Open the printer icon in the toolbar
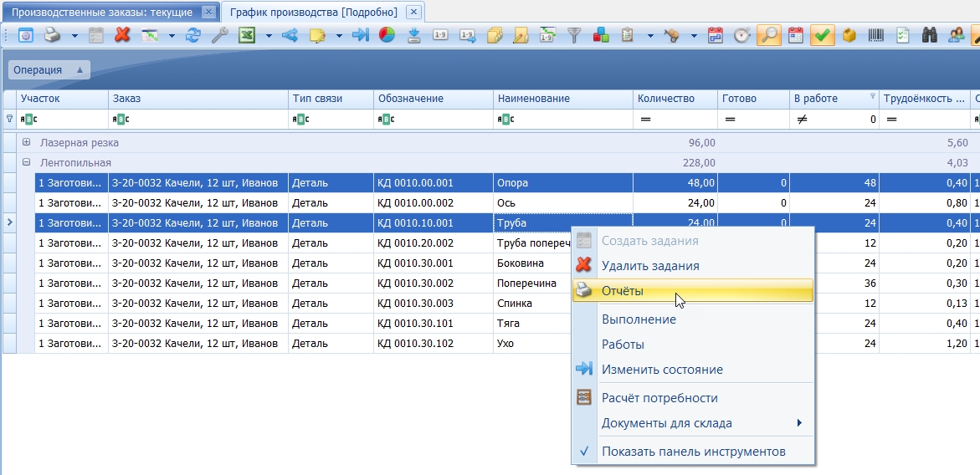Image resolution: width=980 pixels, height=475 pixels. pos(52,36)
